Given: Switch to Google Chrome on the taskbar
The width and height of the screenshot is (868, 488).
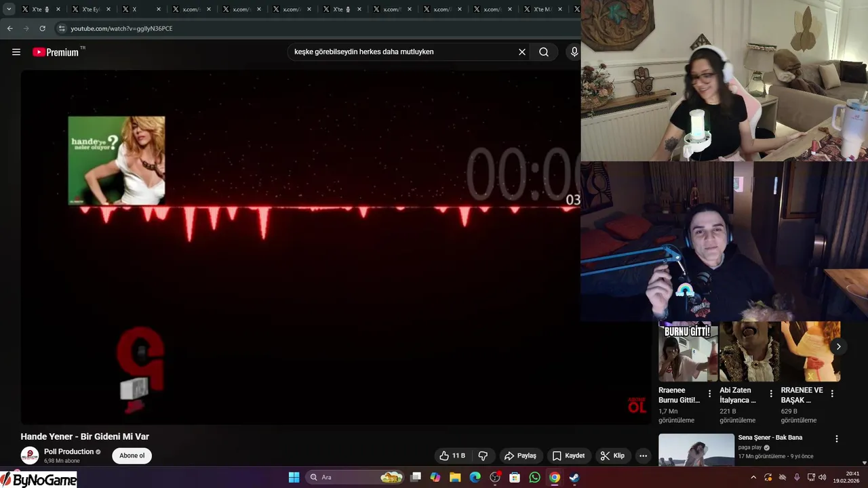Looking at the screenshot, I should point(555,477).
